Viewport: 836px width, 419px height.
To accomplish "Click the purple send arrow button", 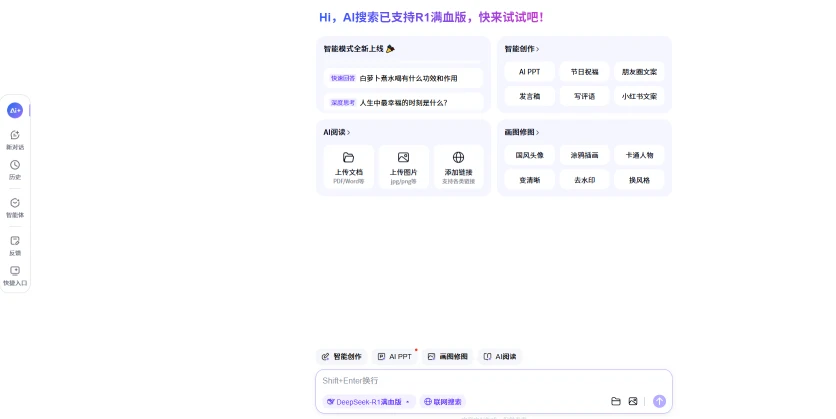I will tap(660, 401).
